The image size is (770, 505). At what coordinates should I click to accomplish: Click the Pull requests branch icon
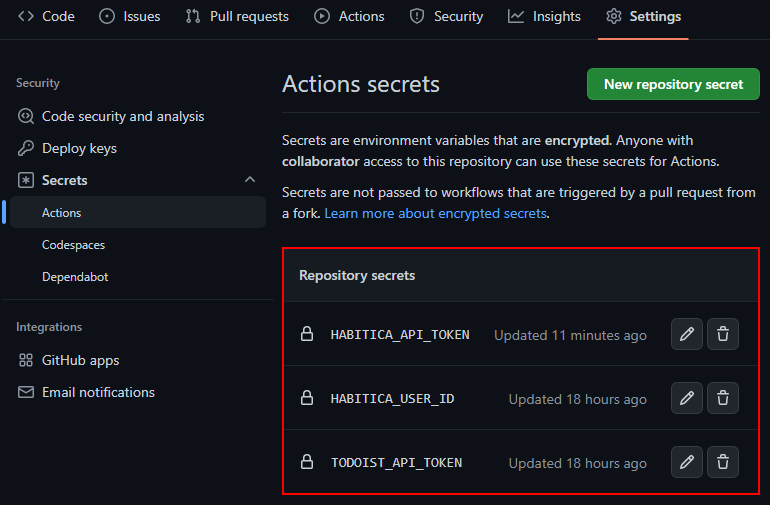[x=193, y=16]
